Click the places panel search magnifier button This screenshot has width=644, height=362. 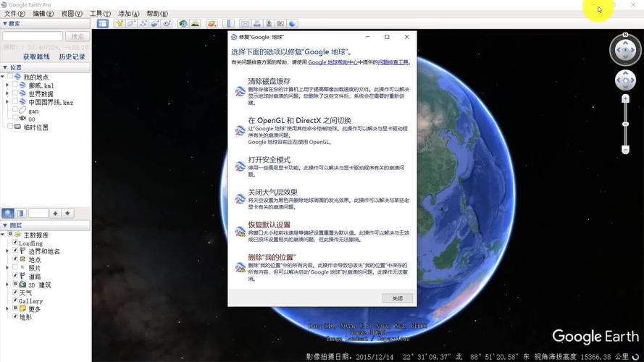tap(8, 213)
